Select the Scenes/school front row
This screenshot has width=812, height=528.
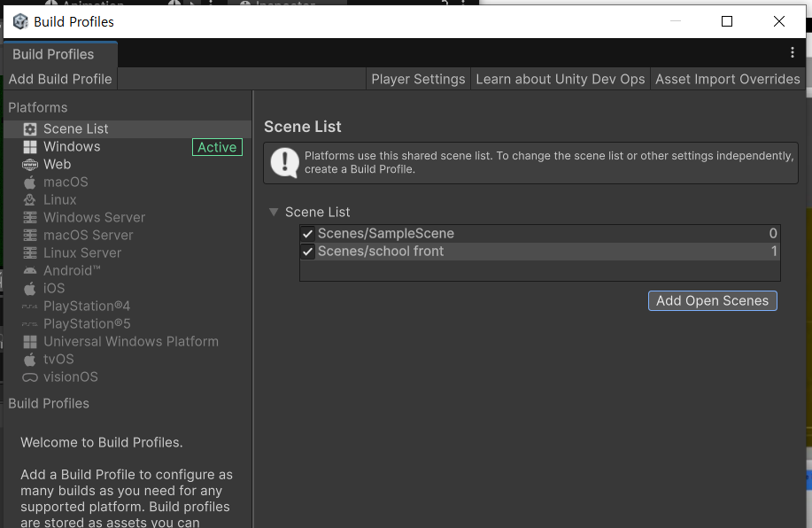click(x=539, y=252)
